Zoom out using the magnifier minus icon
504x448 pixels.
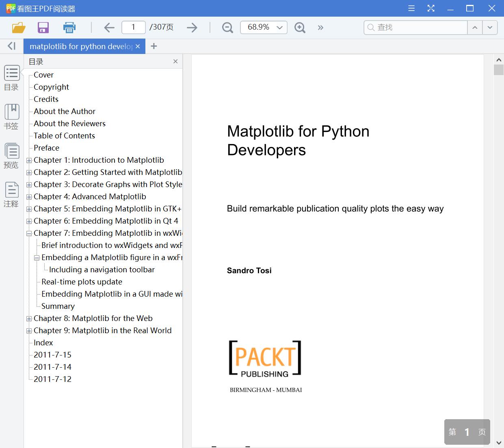227,27
